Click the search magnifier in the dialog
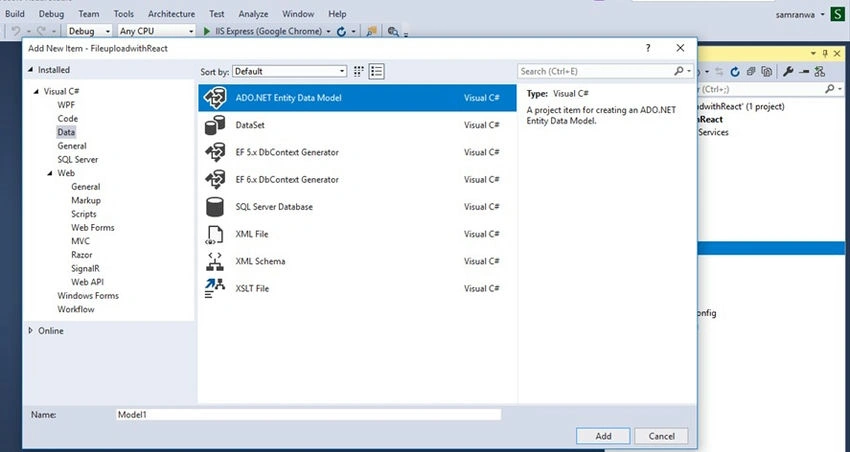This screenshot has width=850, height=452. click(679, 71)
